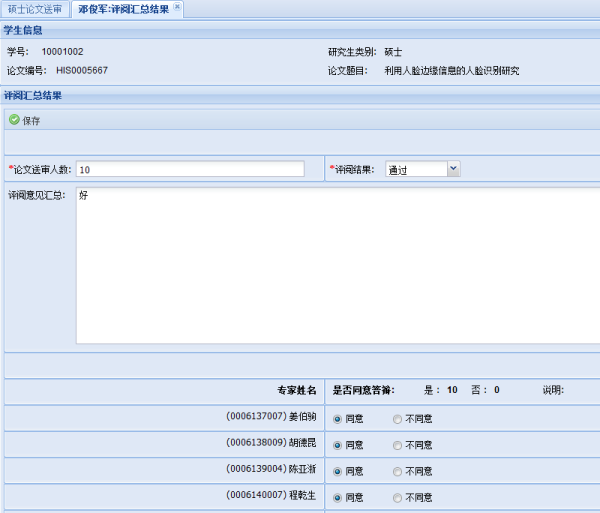Close the 邓俊军:评阅汇总结果 tab
The height and width of the screenshot is (513, 600).
(x=178, y=7)
